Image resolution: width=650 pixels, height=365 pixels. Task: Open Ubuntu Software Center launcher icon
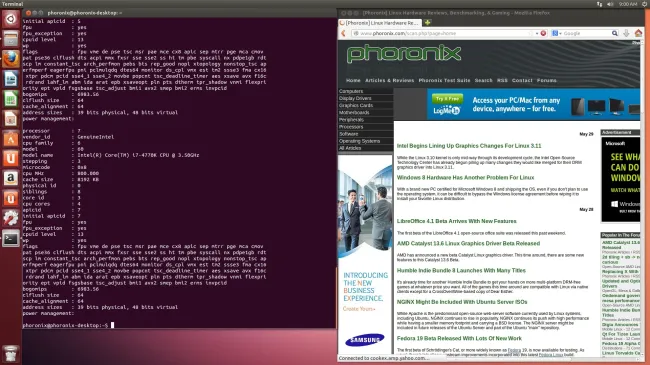(11, 139)
